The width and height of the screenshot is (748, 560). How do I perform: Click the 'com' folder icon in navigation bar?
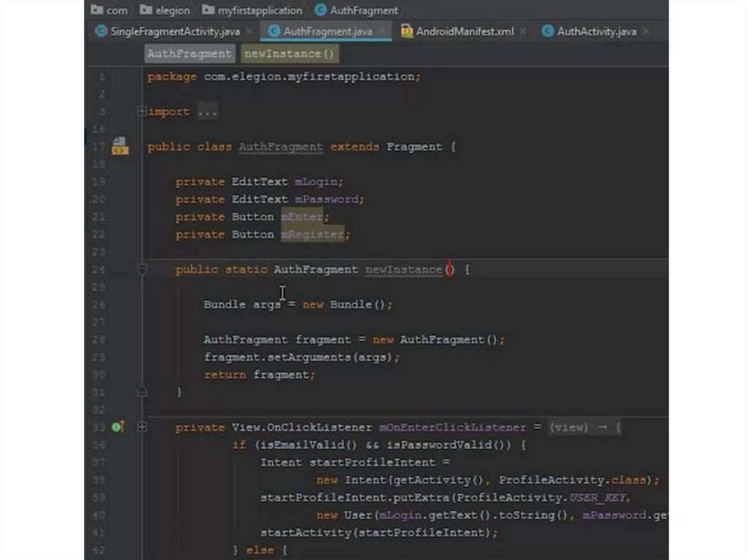click(96, 10)
